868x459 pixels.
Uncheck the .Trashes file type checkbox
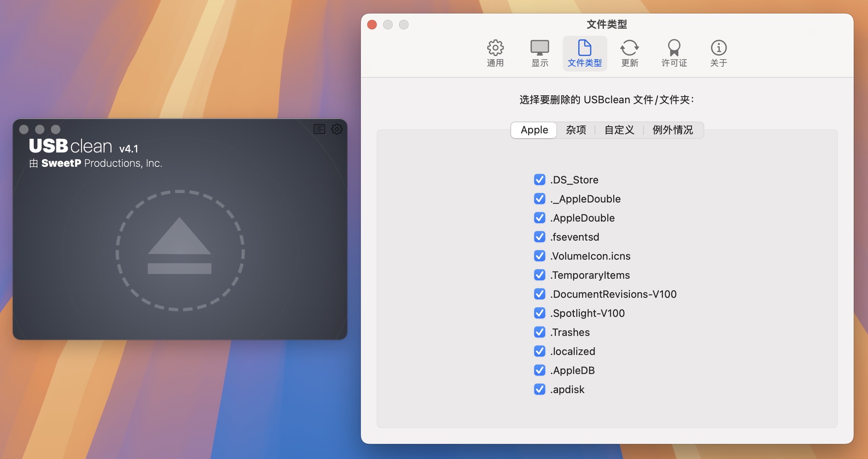point(540,332)
